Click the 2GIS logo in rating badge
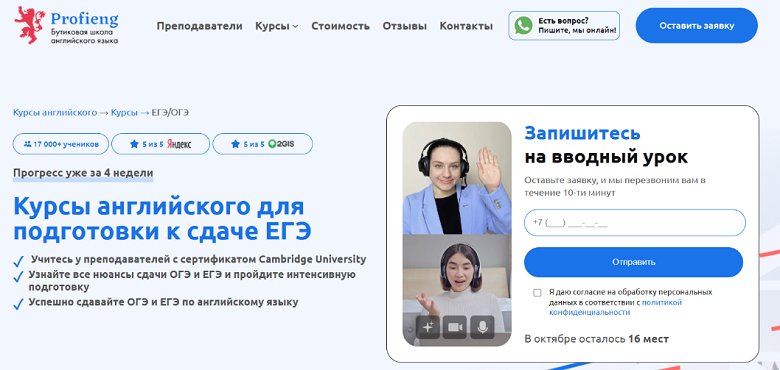This screenshot has height=370, width=780. click(281, 144)
